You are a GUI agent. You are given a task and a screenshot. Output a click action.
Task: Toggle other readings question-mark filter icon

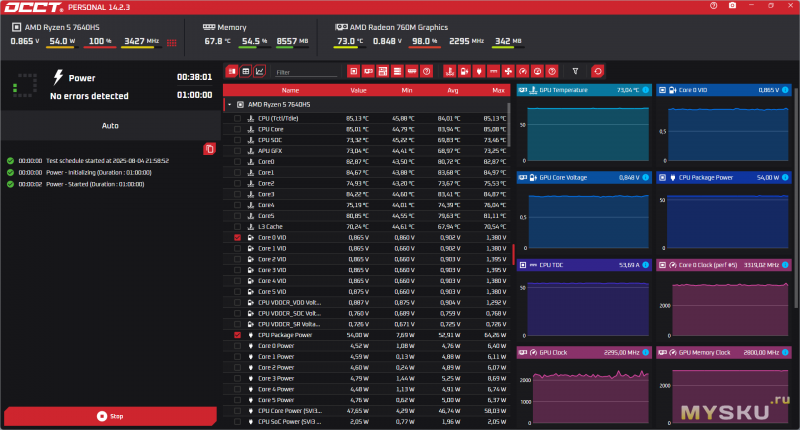point(552,71)
